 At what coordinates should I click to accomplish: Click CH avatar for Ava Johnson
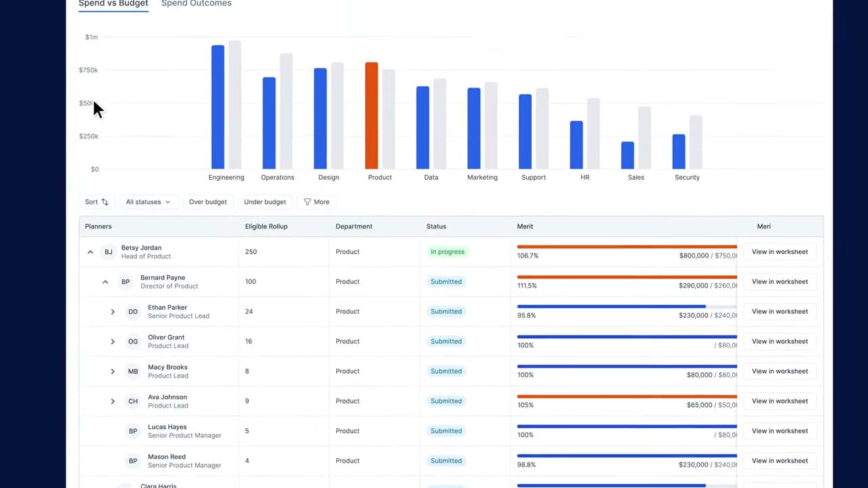click(x=133, y=401)
